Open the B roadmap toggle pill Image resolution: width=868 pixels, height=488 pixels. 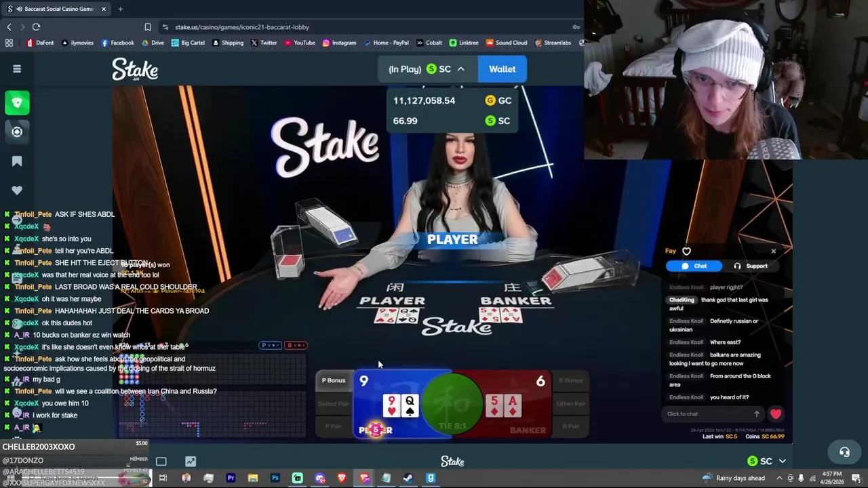(x=296, y=346)
